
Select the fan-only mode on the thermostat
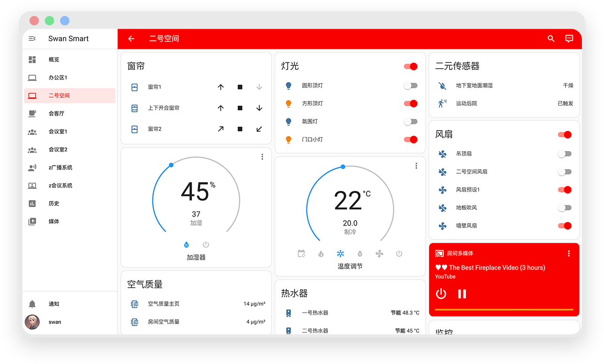(x=379, y=254)
